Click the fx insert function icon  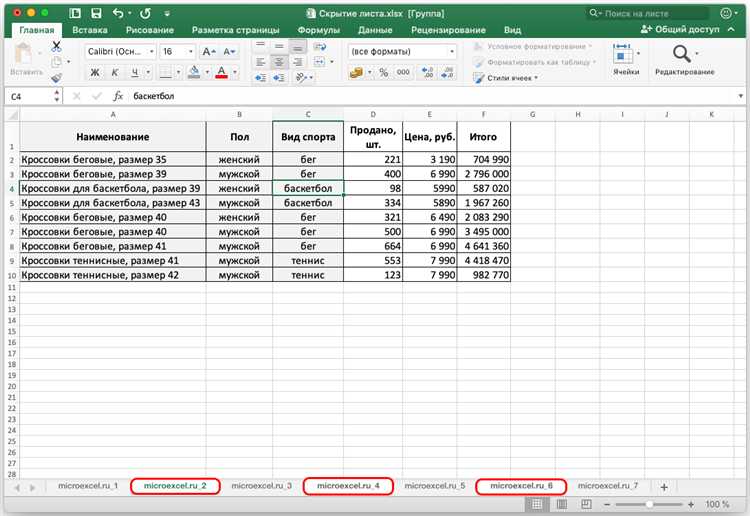pyautogui.click(x=118, y=96)
